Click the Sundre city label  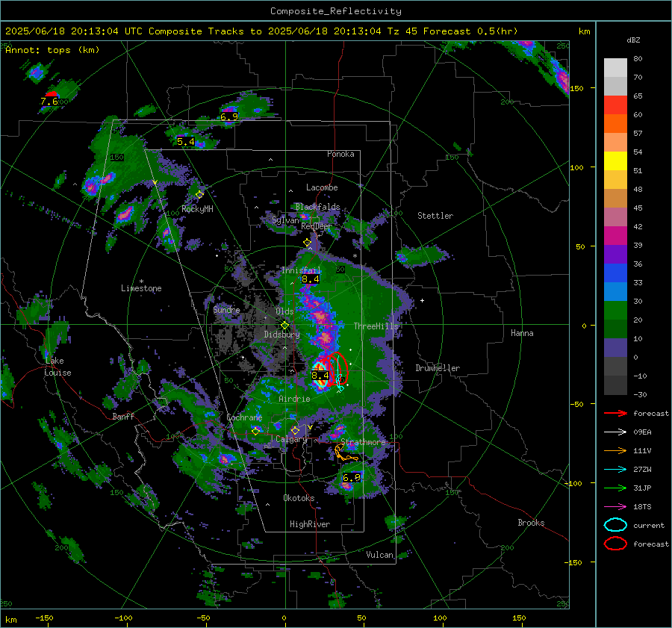226,309
